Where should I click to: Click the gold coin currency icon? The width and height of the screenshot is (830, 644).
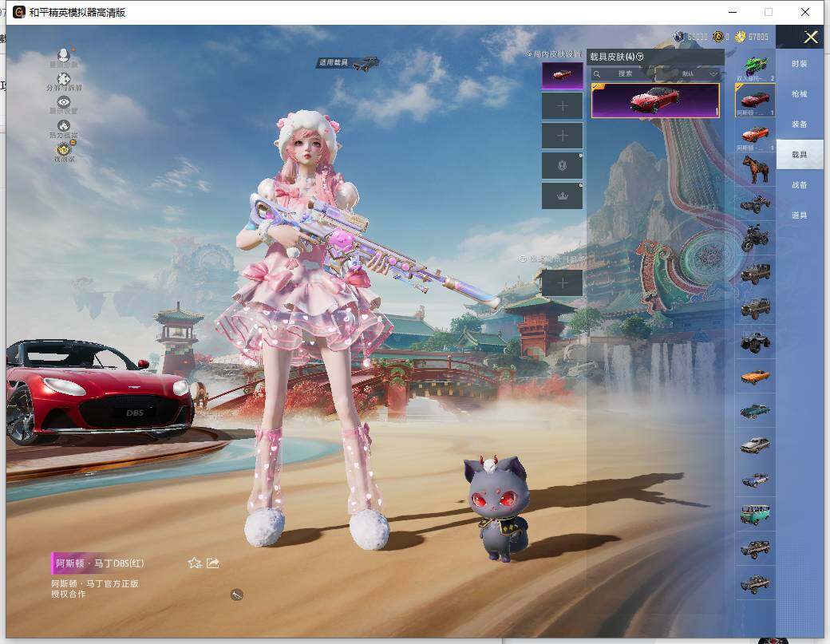click(x=740, y=37)
